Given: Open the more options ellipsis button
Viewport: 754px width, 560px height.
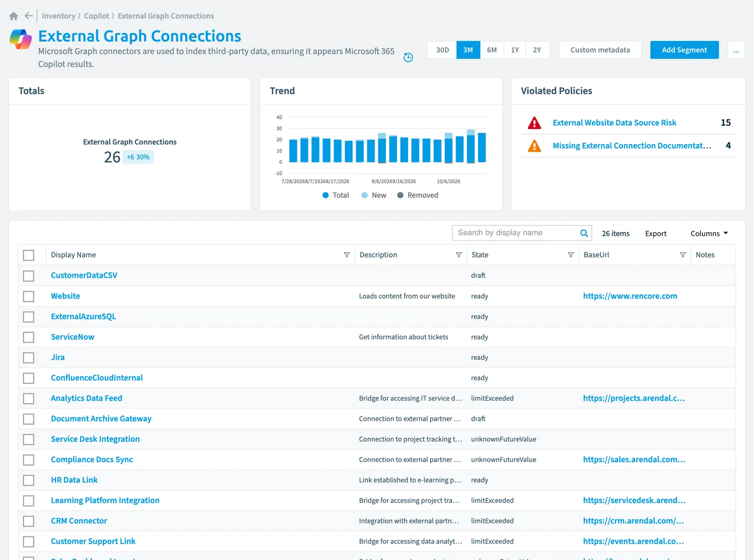Looking at the screenshot, I should 736,50.
